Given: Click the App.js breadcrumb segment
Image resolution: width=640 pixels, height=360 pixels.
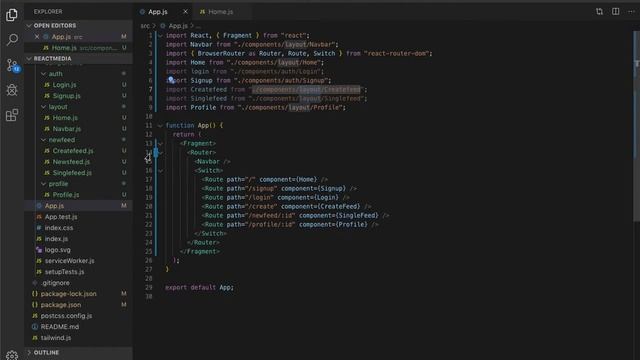Looking at the screenshot, I should coord(178,26).
